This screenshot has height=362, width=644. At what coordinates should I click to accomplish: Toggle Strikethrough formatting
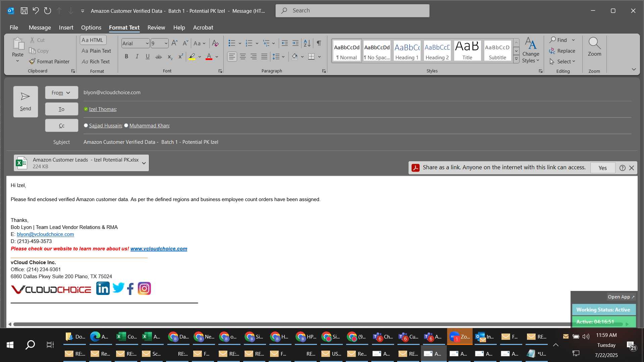pyautogui.click(x=159, y=57)
